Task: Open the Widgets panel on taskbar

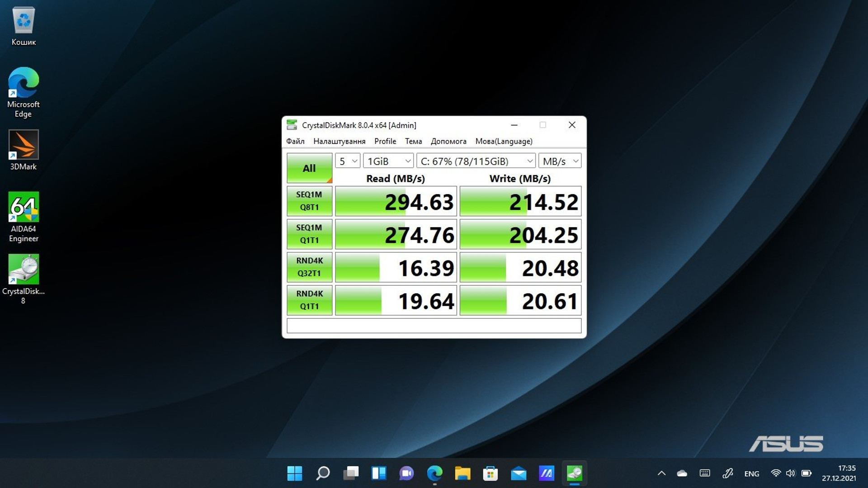Action: pyautogui.click(x=379, y=474)
